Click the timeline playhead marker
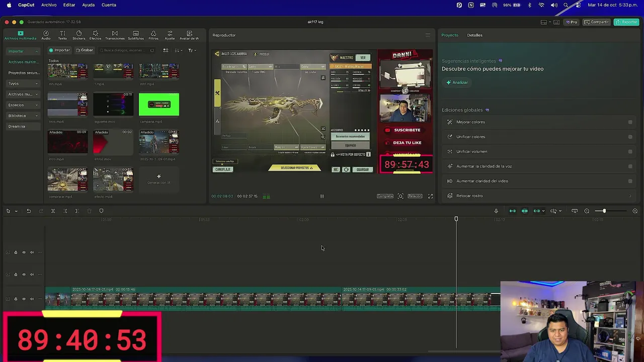644x362 pixels. (x=456, y=219)
